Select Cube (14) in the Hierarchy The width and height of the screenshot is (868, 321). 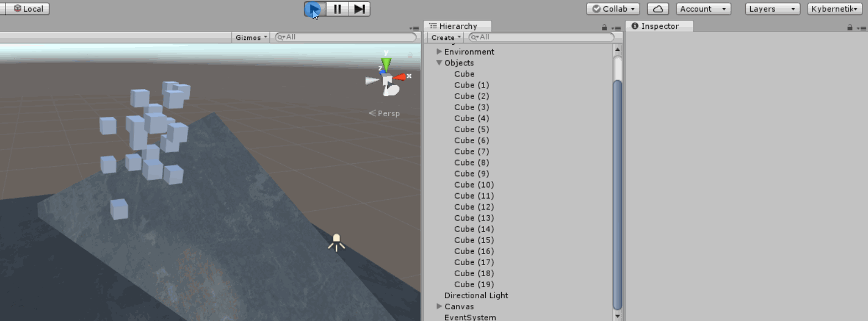474,229
